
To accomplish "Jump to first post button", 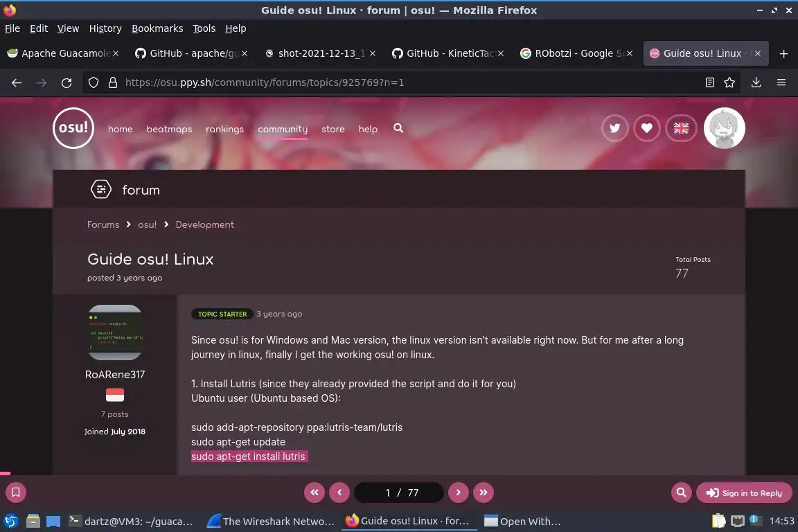I will pos(314,493).
